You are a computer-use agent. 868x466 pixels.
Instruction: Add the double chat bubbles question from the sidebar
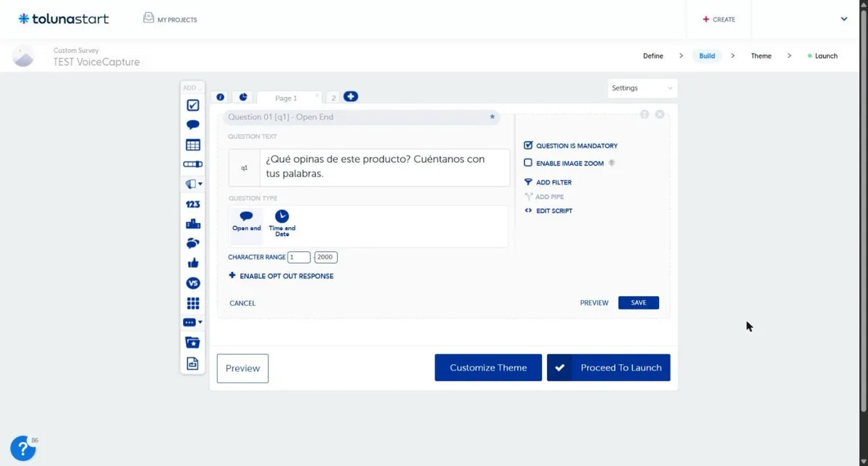[x=193, y=244]
